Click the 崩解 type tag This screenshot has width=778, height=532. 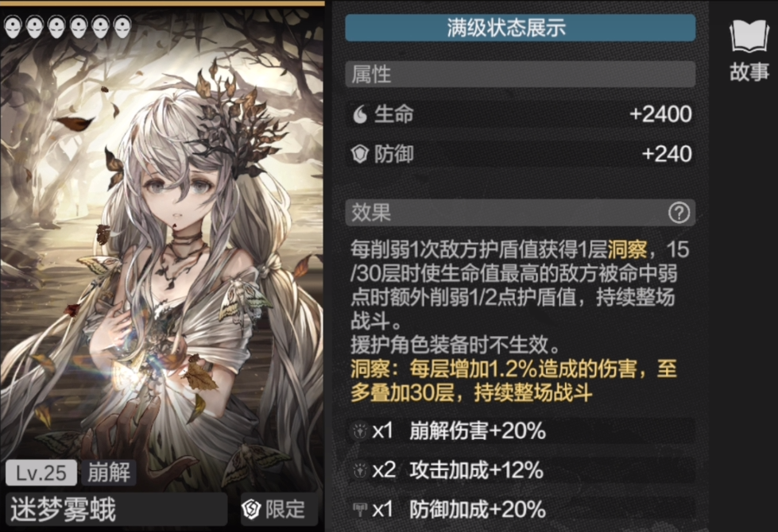click(109, 472)
